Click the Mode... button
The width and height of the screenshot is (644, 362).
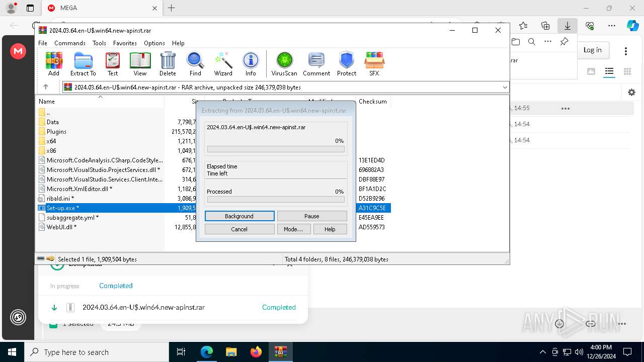tap(293, 229)
